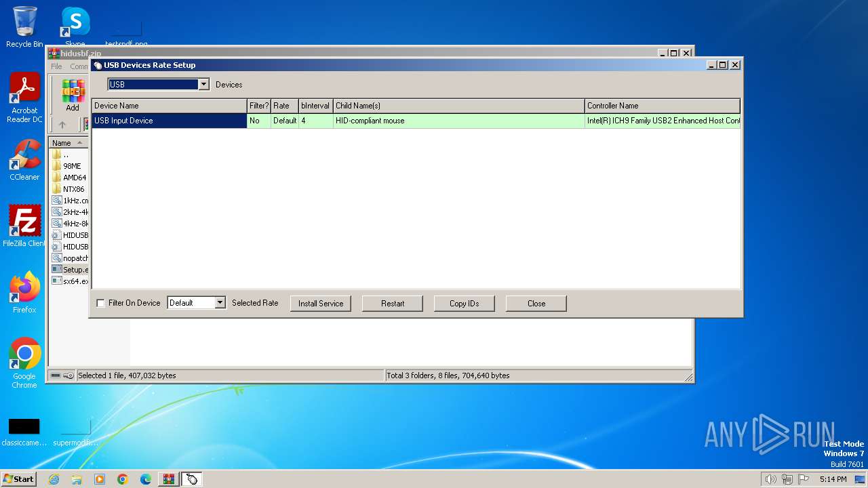This screenshot has width=868, height=488.
Task: Click the Filter? column header
Action: coord(259,106)
